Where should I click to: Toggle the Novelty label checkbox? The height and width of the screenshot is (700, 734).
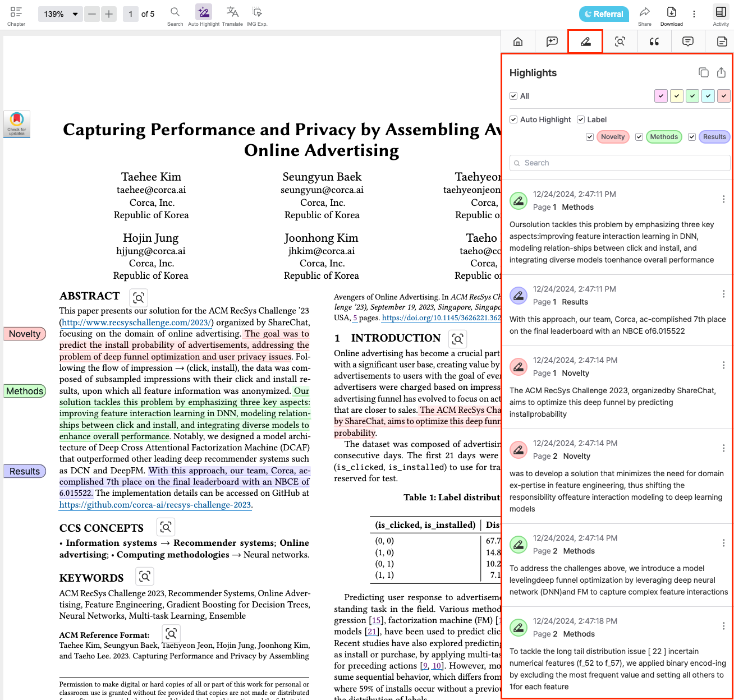[589, 137]
